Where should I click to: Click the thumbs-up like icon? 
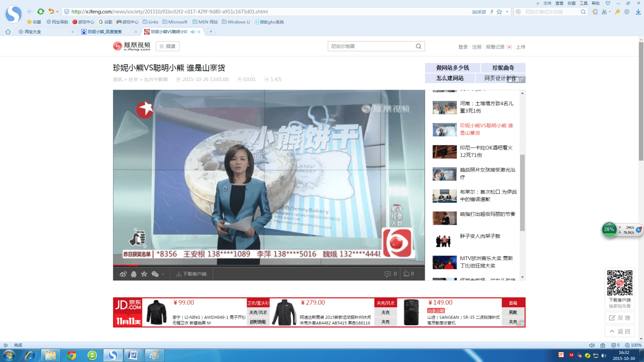(x=406, y=274)
